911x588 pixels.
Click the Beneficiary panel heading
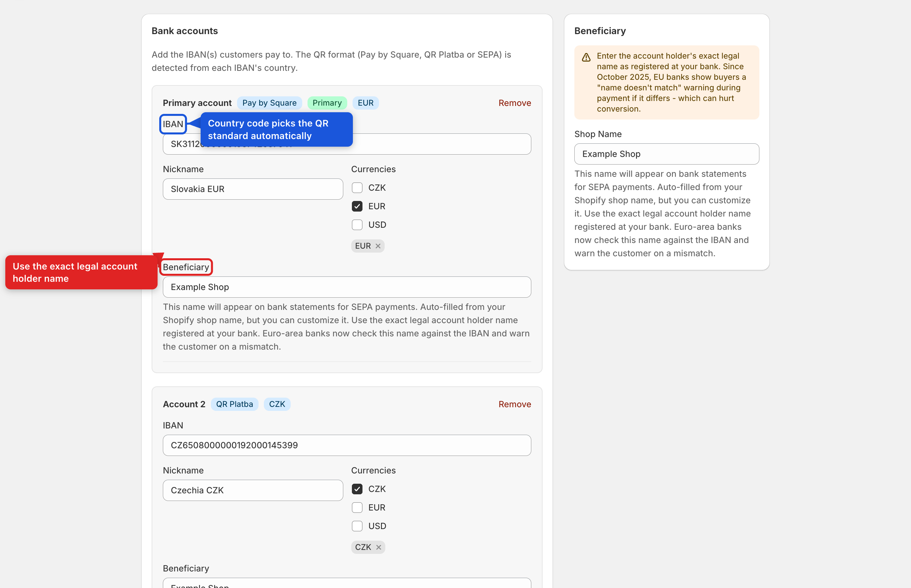click(600, 31)
